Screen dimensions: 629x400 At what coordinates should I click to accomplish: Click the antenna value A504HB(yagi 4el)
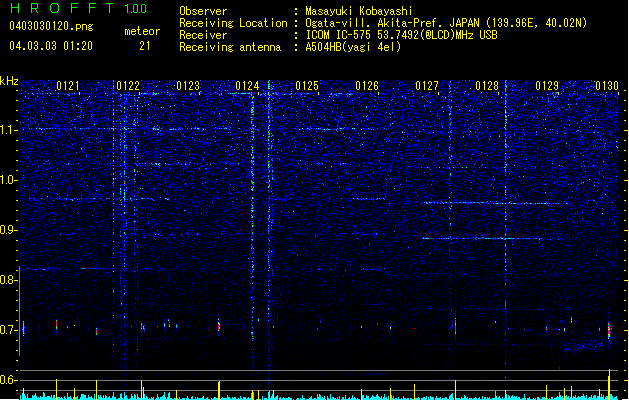tap(353, 47)
